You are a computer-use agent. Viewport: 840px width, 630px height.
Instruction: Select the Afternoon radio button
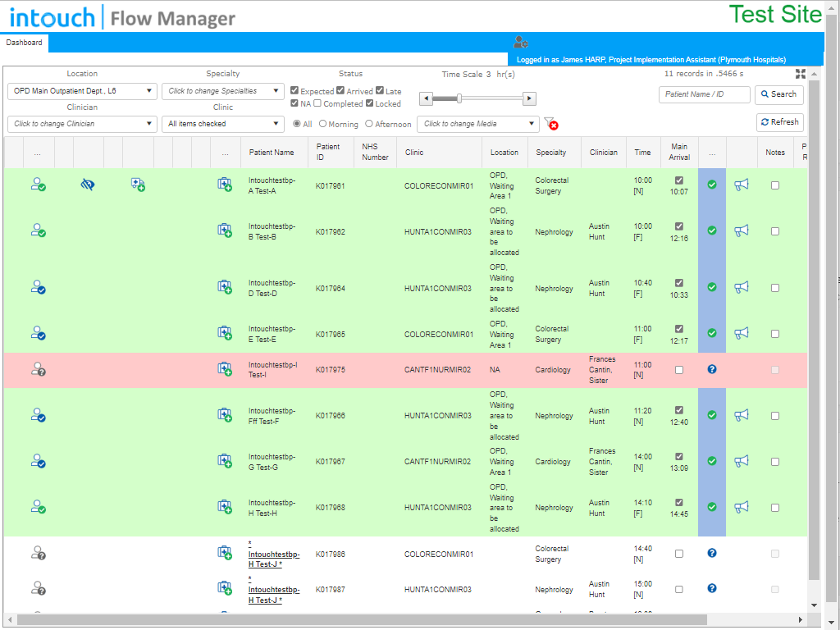point(368,124)
